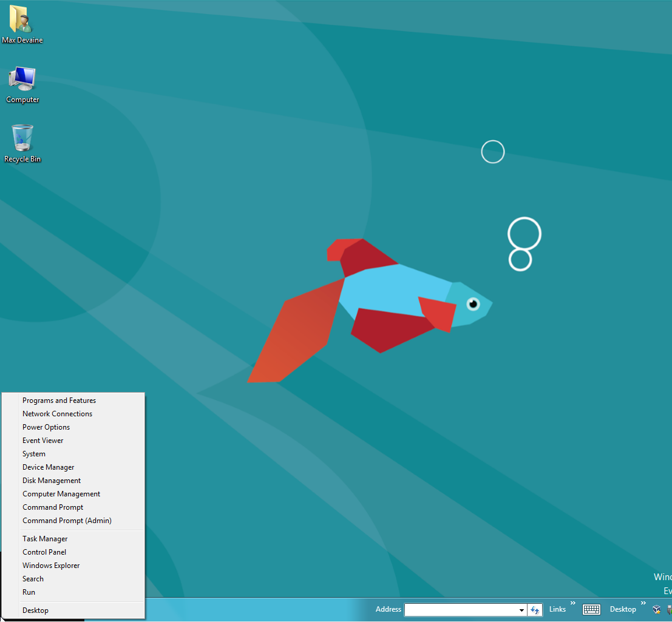
Task: Click the Address toolbar label
Action: click(x=389, y=609)
